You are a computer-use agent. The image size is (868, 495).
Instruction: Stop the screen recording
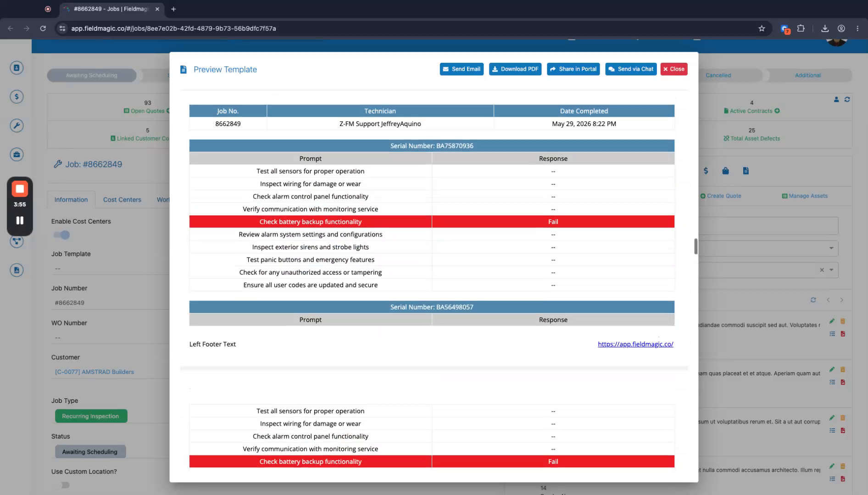pos(20,189)
